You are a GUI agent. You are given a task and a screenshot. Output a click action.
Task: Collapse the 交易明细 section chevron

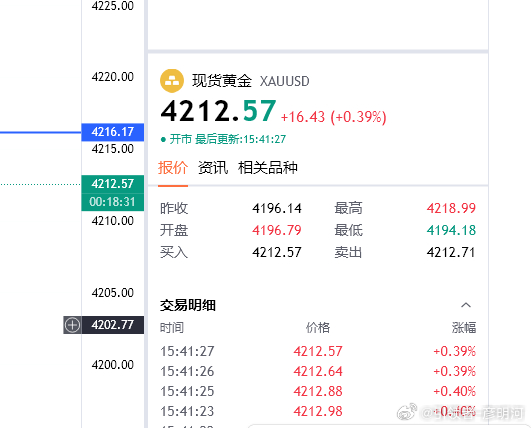[466, 305]
